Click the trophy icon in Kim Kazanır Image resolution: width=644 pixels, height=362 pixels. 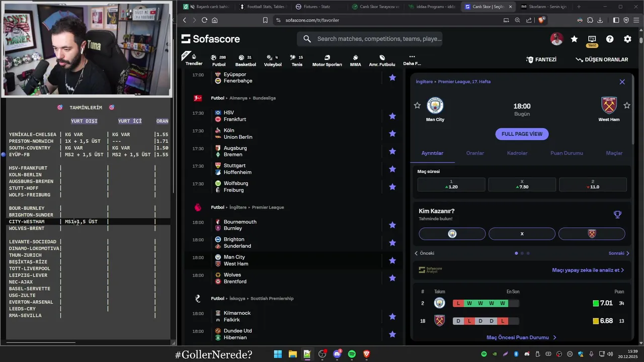[x=617, y=215]
